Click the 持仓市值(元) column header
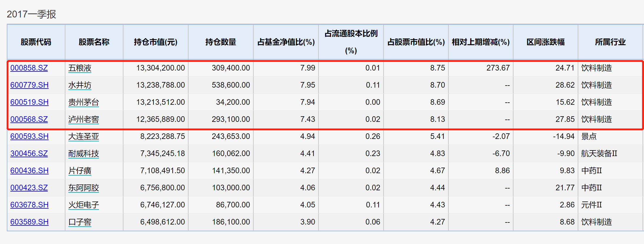This screenshot has width=644, height=244. (x=156, y=42)
